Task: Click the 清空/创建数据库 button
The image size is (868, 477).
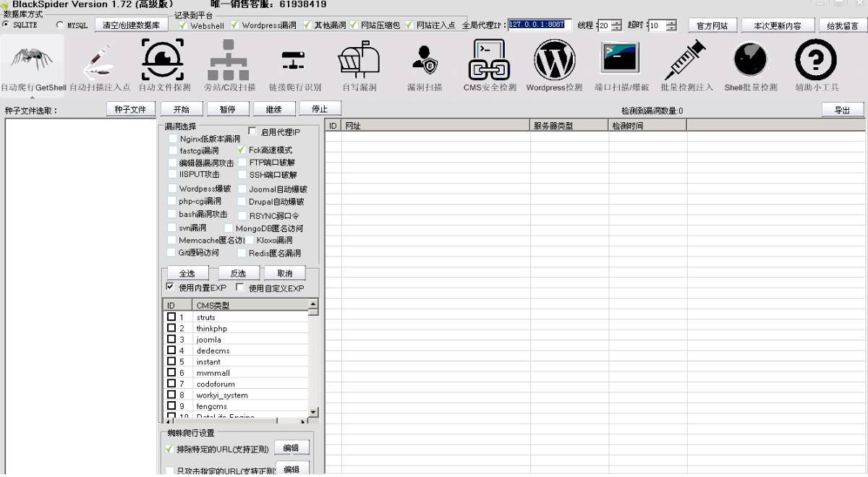Action: coord(131,25)
